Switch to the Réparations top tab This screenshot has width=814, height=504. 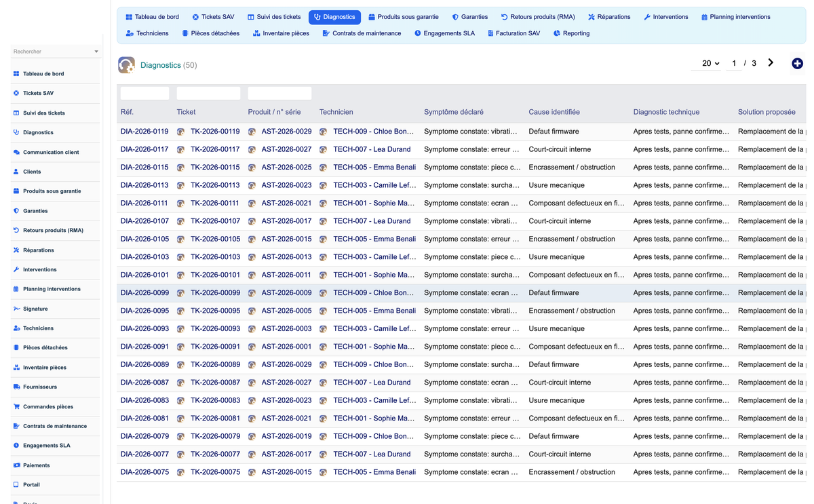609,17
